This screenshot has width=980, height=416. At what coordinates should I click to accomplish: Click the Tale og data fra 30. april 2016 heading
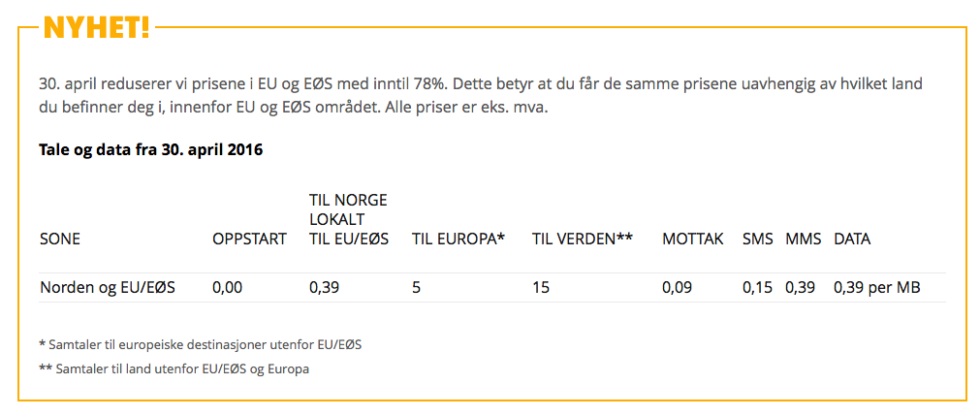[x=150, y=150]
